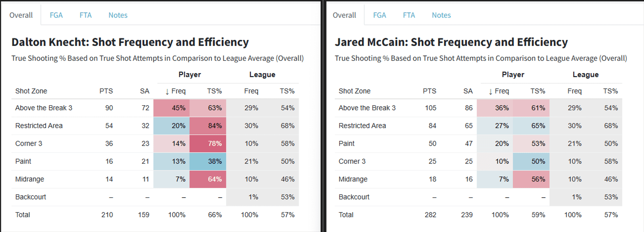Select Overall tab in Jared McCain panel

(344, 15)
